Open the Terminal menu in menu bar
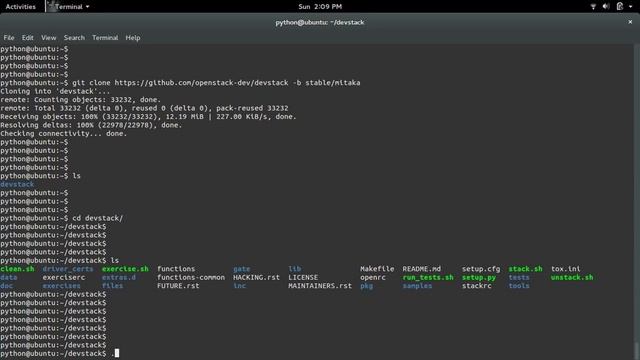640x360 pixels. [x=105, y=38]
